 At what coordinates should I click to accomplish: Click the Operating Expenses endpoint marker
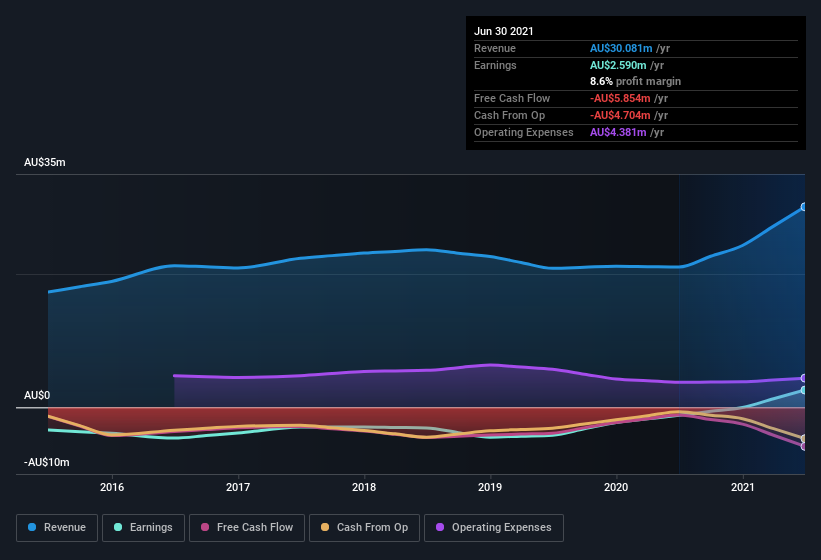click(804, 378)
